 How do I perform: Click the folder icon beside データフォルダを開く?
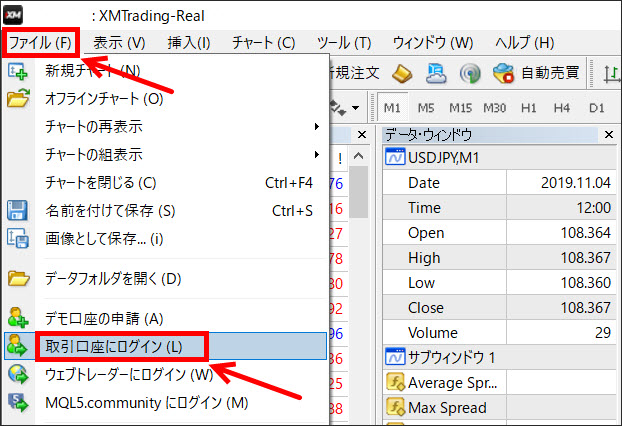coord(18,278)
